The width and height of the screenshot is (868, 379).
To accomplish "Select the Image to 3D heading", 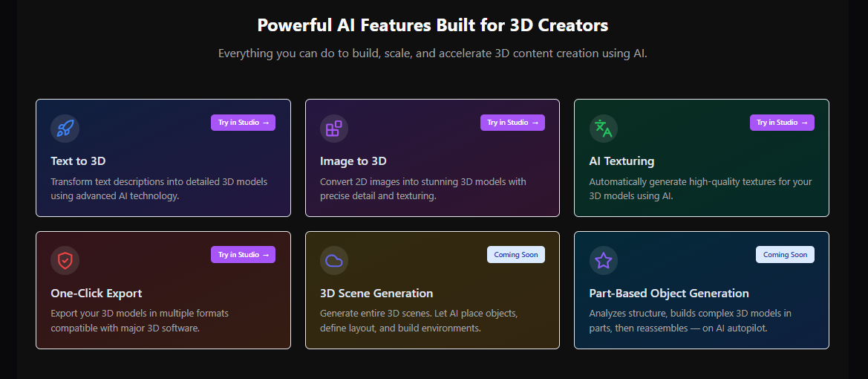I will (x=353, y=161).
